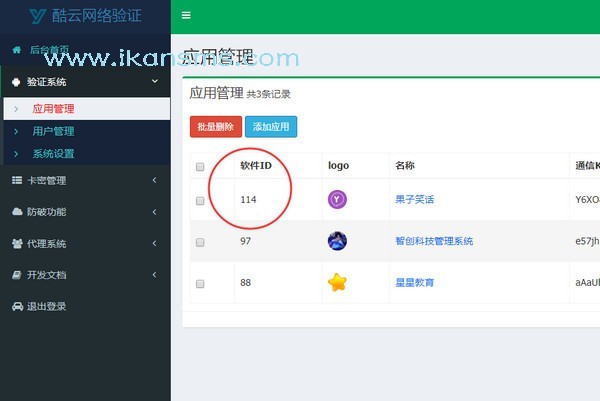Click the purple Y logo for 果子笑话
Image resolution: width=600 pixels, height=401 pixels.
coord(337,199)
